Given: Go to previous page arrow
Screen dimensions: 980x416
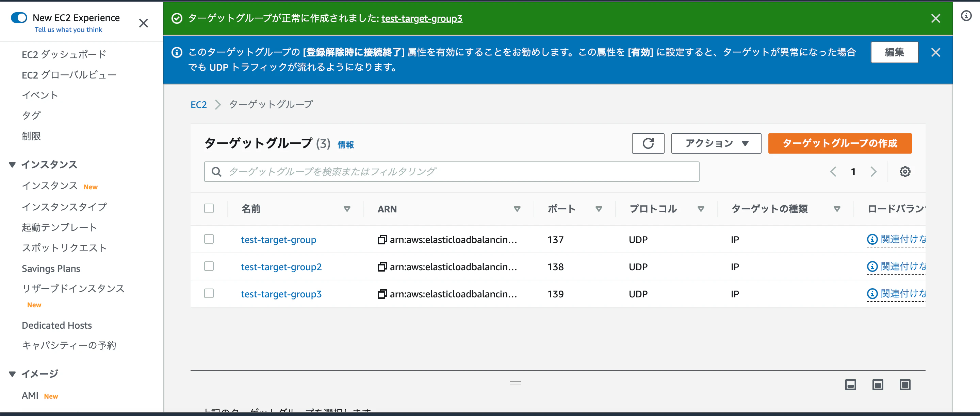Looking at the screenshot, I should point(833,172).
